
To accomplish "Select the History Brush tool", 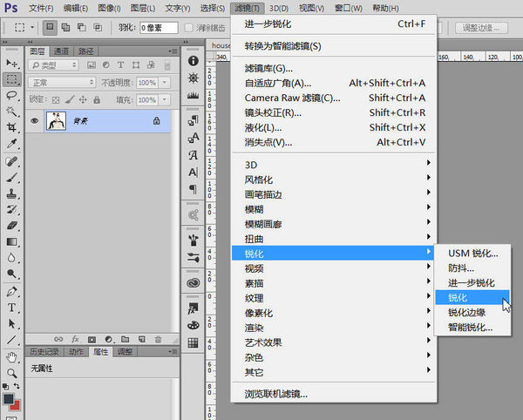I will coord(11,209).
